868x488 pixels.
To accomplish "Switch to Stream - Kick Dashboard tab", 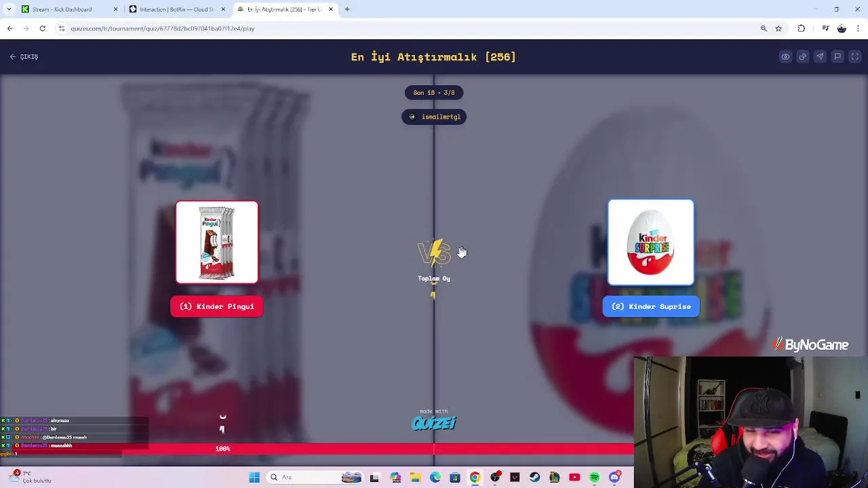I will (x=62, y=9).
